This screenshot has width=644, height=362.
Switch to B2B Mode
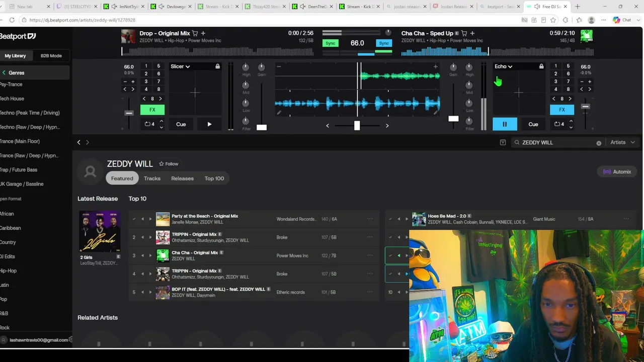tap(51, 56)
